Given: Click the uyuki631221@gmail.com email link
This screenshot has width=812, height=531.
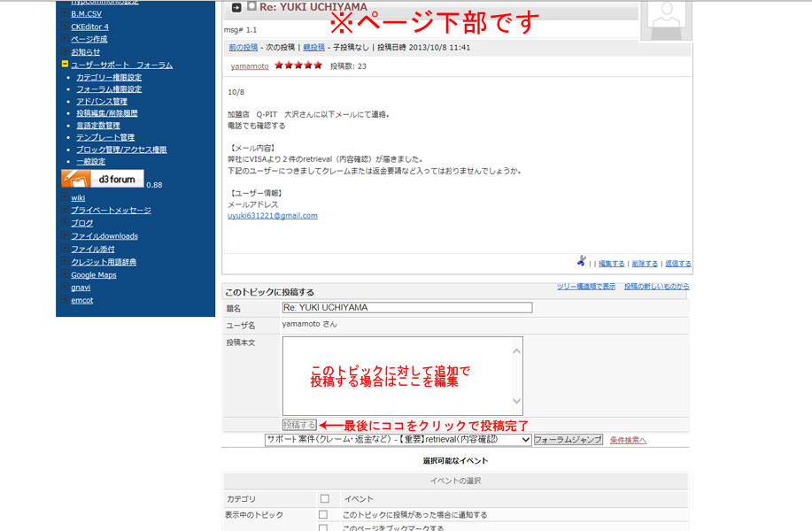Looking at the screenshot, I should 273,215.
